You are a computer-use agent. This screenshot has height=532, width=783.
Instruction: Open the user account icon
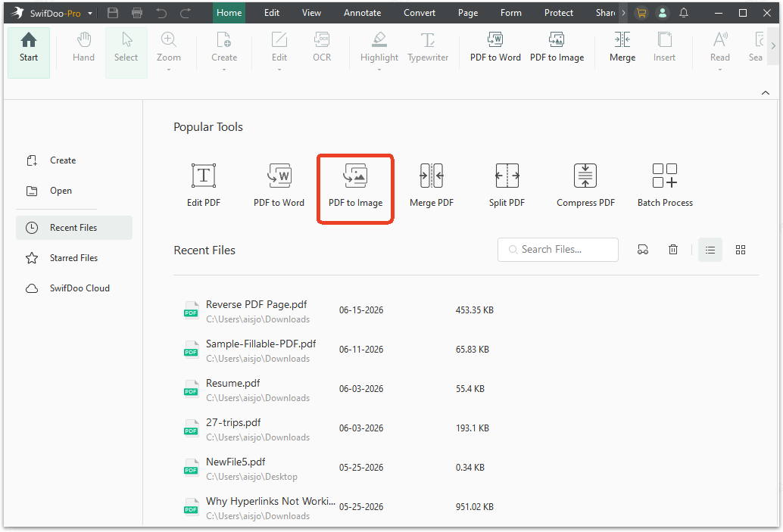tap(662, 13)
